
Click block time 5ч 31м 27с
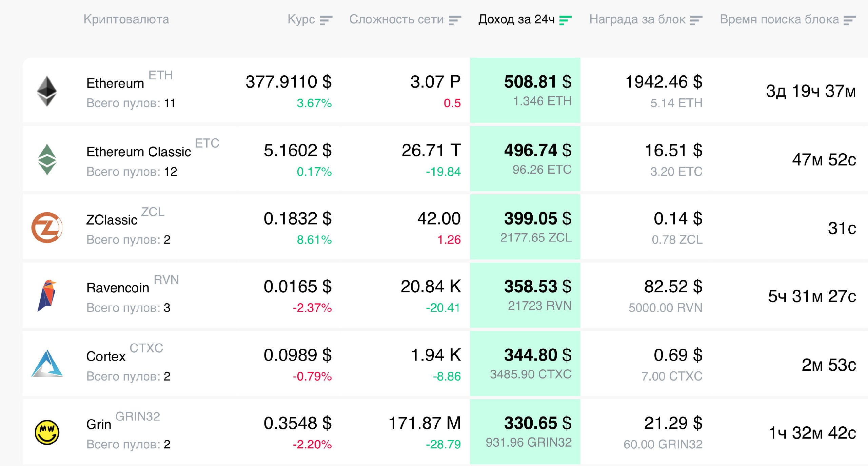pyautogui.click(x=812, y=296)
